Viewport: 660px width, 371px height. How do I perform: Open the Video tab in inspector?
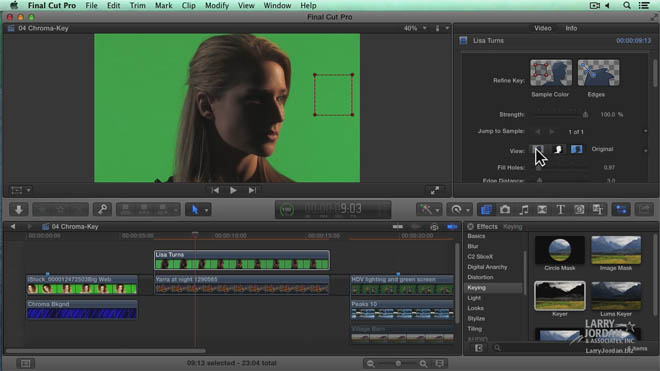[x=543, y=28]
